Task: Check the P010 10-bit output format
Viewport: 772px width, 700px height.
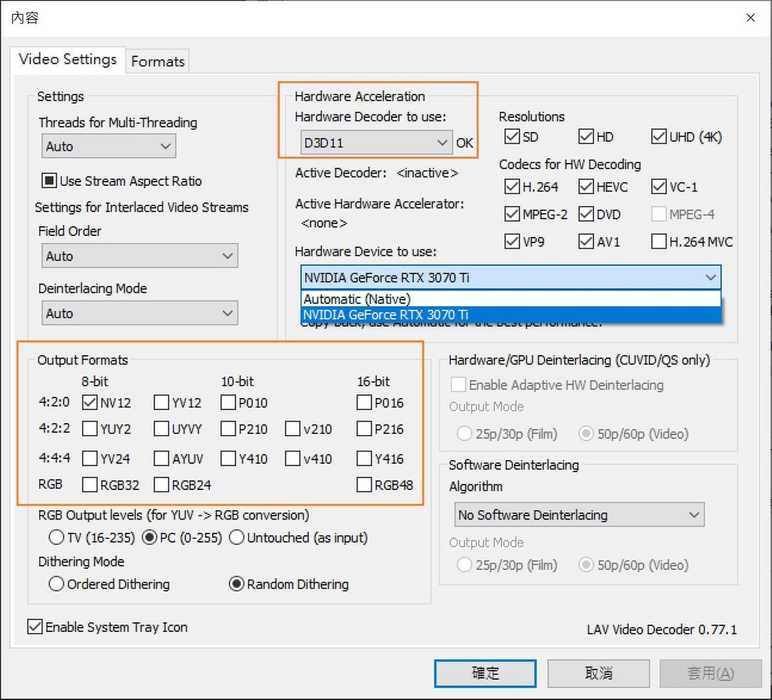Action: point(228,402)
